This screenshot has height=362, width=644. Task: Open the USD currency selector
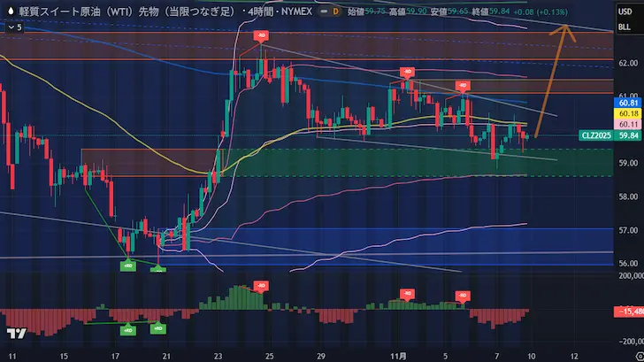point(628,12)
